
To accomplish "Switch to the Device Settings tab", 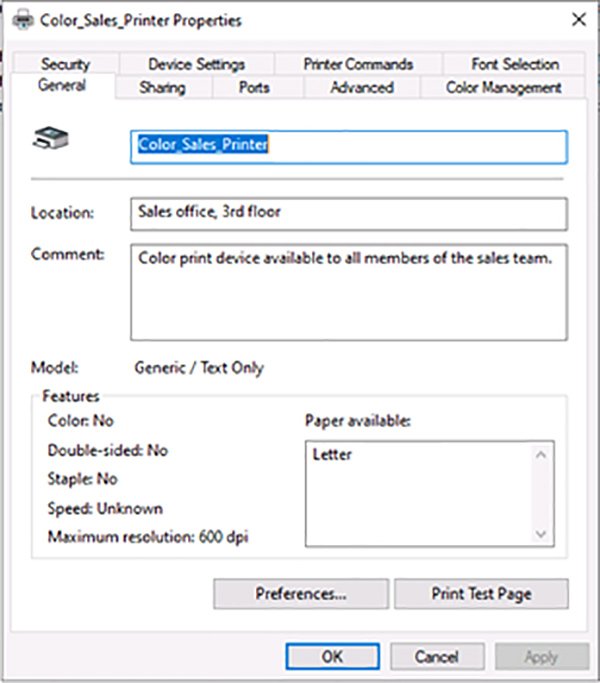I will pyautogui.click(x=196, y=64).
